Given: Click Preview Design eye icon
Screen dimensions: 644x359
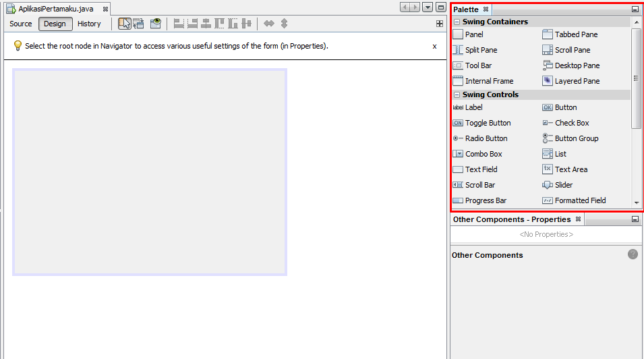Looking at the screenshot, I should [156, 24].
